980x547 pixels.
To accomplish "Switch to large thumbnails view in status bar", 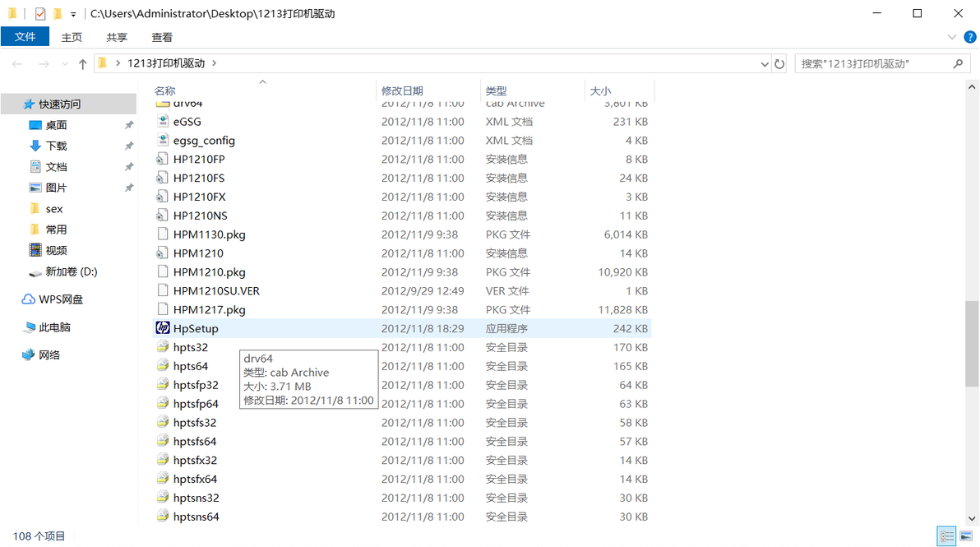I will coord(968,535).
